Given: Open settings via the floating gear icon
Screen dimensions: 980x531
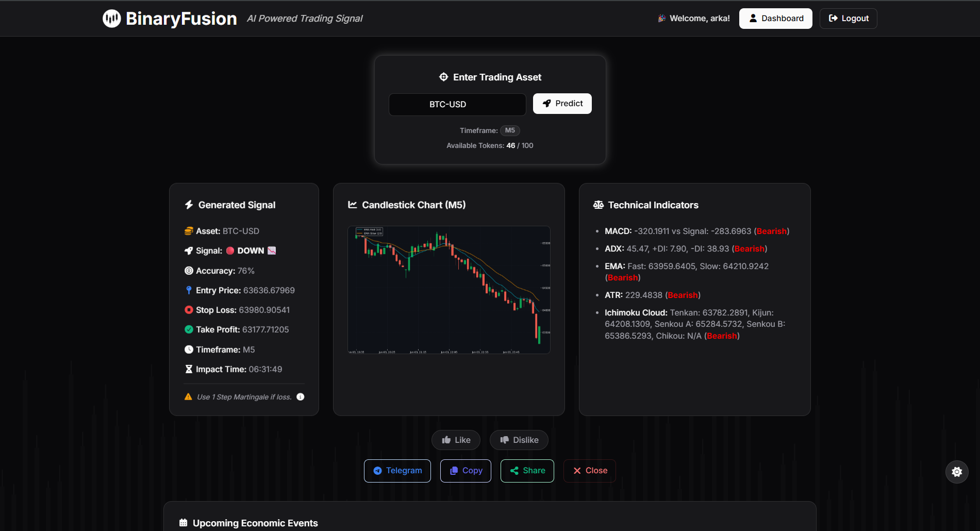Looking at the screenshot, I should click(x=957, y=472).
